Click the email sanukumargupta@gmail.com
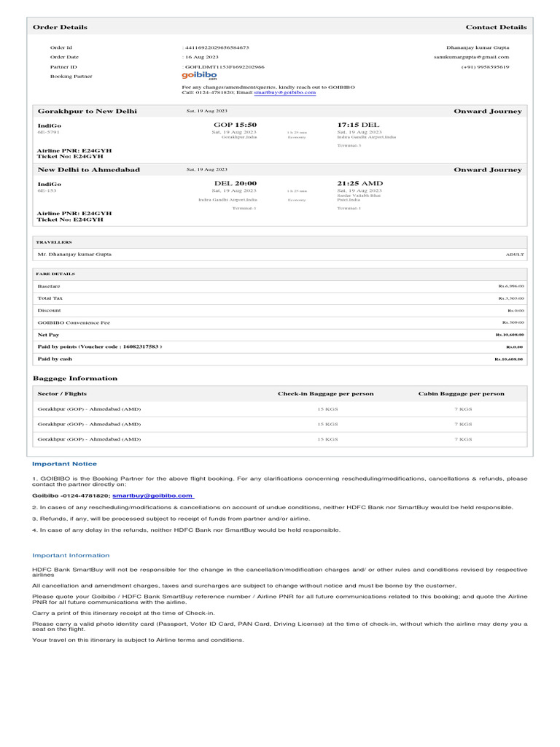The width and height of the screenshot is (560, 747). click(471, 57)
